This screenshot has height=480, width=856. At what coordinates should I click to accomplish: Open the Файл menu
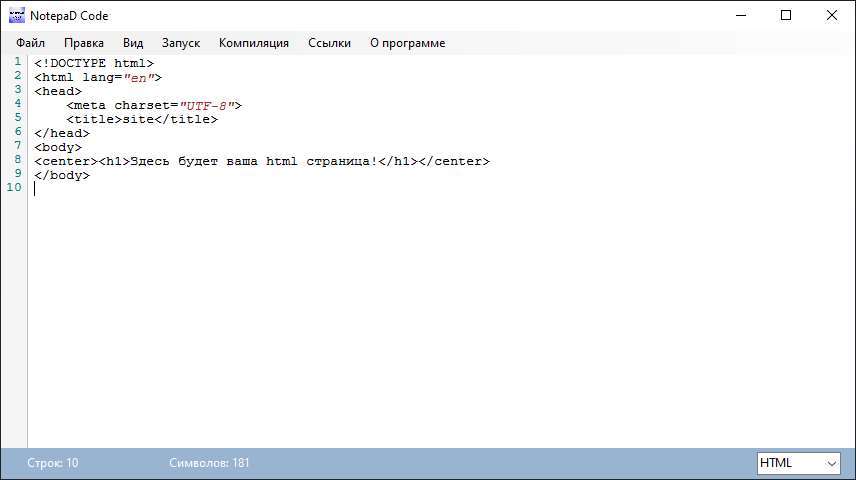(x=30, y=43)
